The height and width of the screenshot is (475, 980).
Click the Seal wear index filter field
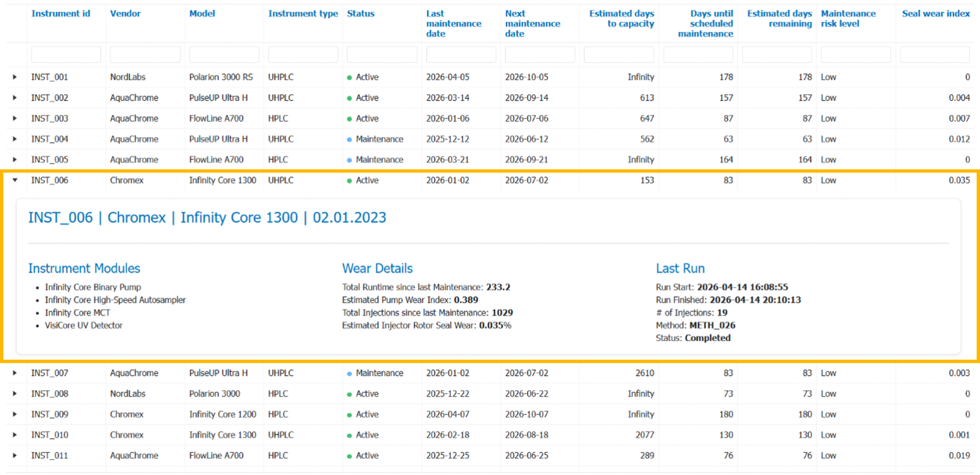pos(935,55)
